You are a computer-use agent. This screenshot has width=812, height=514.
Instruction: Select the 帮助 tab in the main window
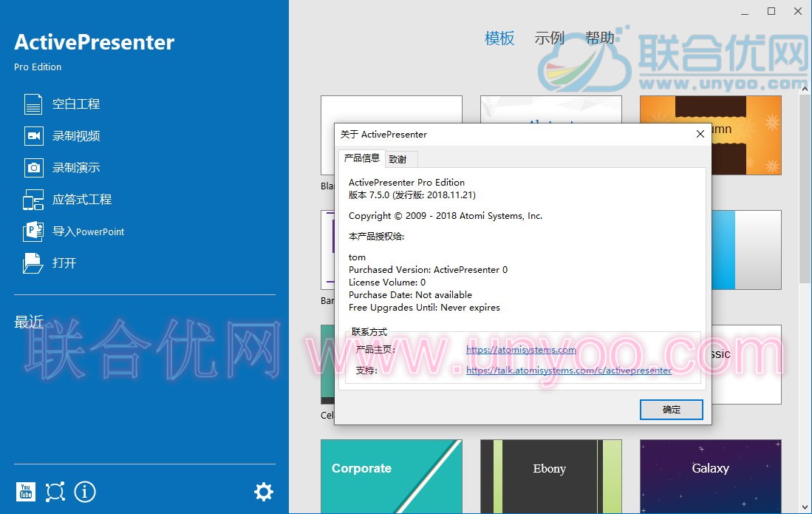tap(600, 38)
